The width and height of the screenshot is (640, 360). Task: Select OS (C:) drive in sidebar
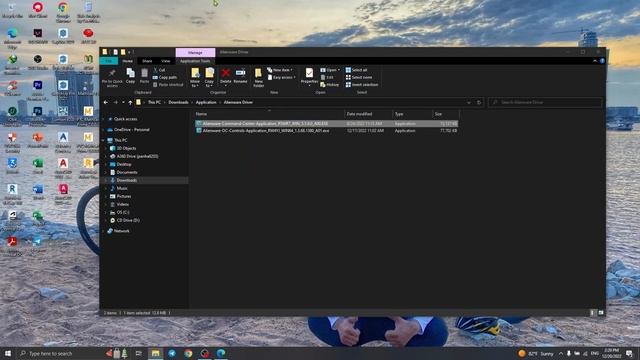click(123, 212)
